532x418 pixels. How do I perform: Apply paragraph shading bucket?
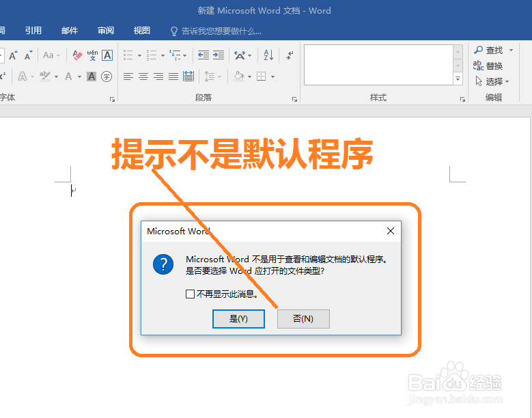coord(239,76)
